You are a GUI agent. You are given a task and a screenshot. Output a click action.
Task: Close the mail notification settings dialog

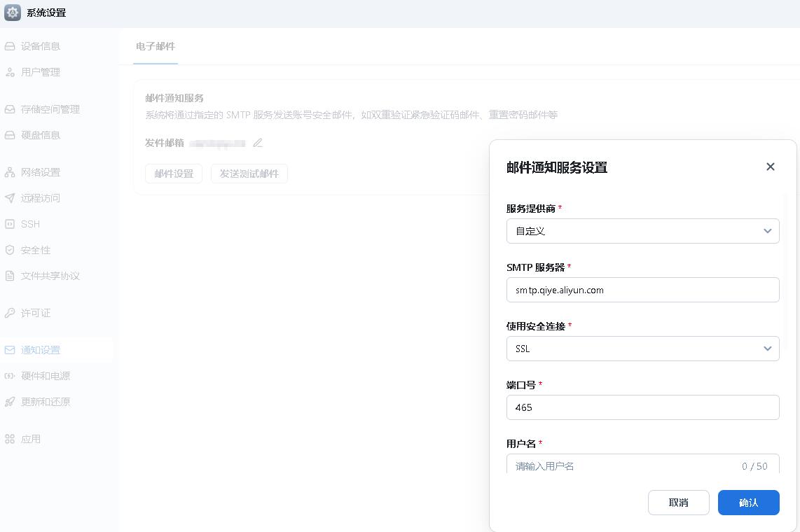pos(771,167)
